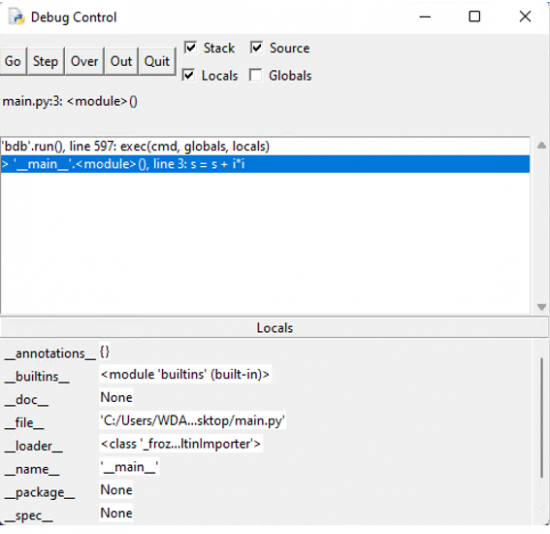Click the Locals panel vertical scrollbar
550x534 pixels.
point(542,418)
